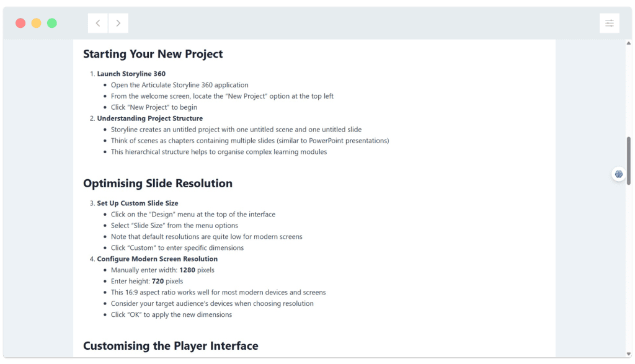Select the bold 'Launch Storyline 360' step

131,73
